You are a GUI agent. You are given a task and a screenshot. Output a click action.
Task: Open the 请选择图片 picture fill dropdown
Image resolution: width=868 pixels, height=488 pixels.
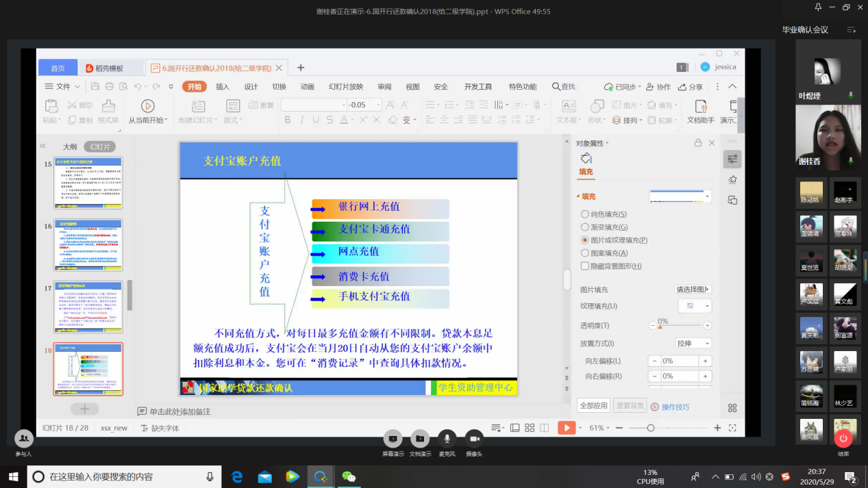(x=693, y=290)
